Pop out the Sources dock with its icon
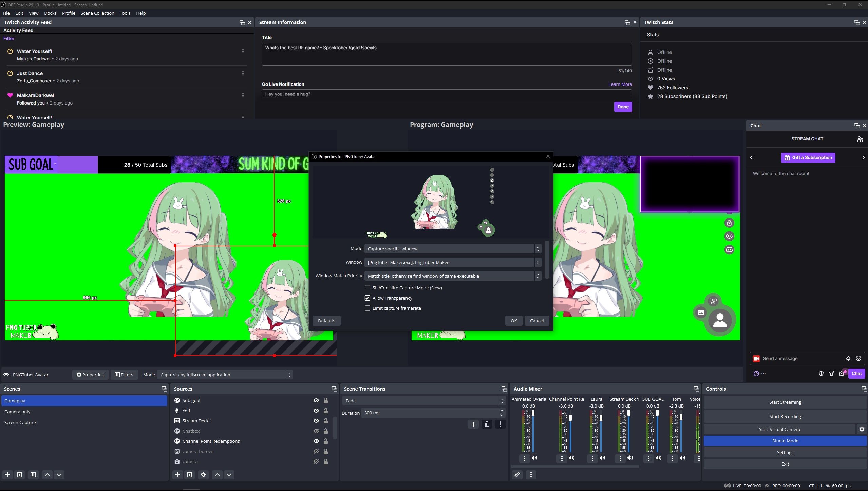 pyautogui.click(x=334, y=389)
